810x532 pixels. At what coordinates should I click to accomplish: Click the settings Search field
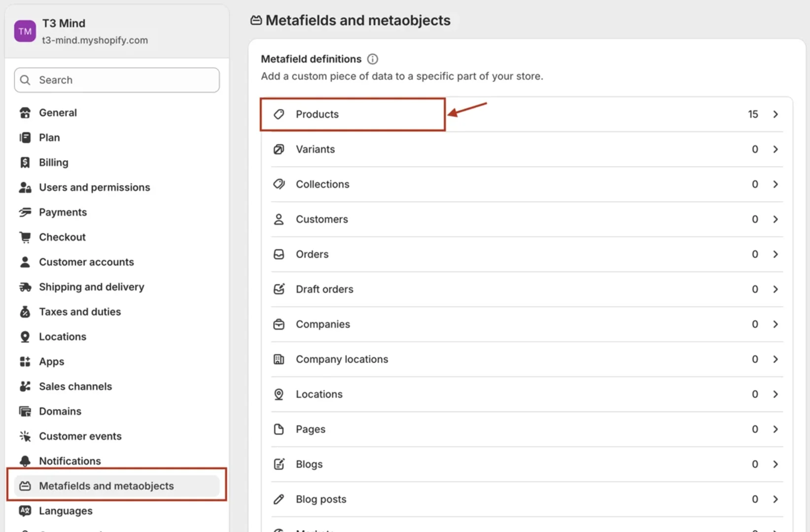[117, 80]
